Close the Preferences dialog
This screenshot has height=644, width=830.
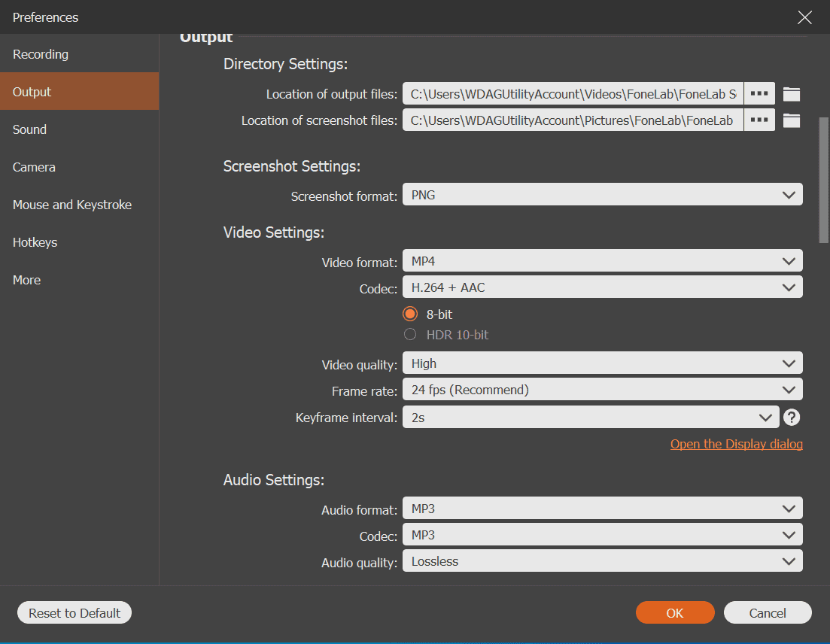[x=804, y=17]
